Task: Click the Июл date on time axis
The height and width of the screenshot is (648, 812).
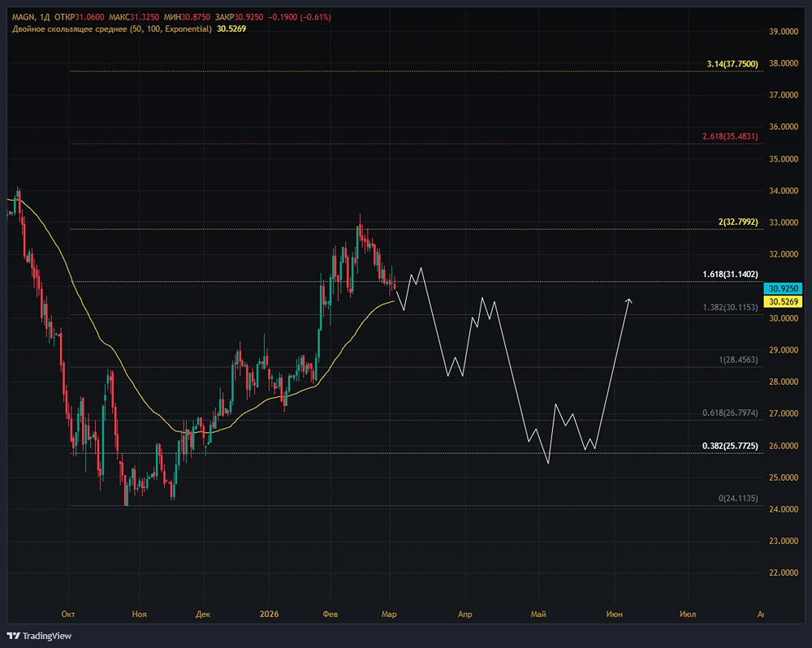Action: coord(688,614)
